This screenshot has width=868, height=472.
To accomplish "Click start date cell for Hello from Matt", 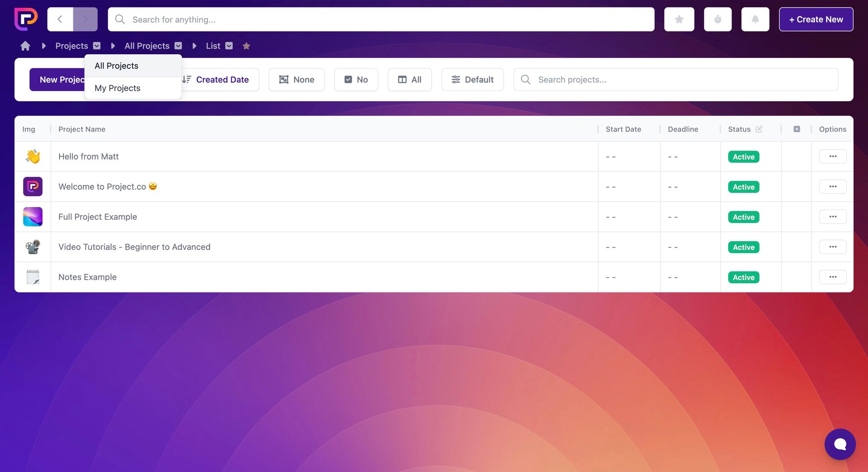I will pos(629,156).
